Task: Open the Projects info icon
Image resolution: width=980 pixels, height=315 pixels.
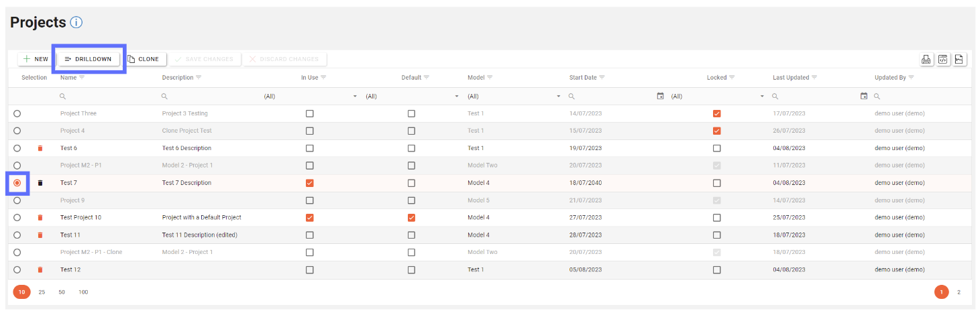Action: tap(76, 23)
